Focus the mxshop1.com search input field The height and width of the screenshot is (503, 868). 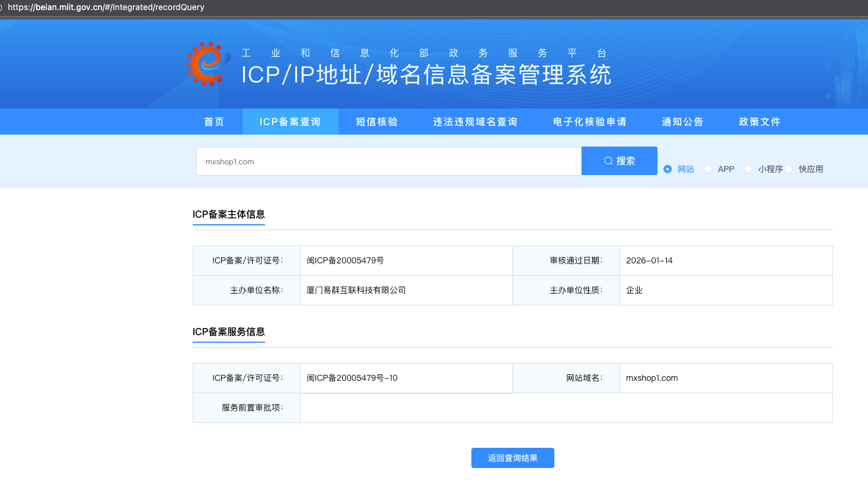click(x=389, y=161)
